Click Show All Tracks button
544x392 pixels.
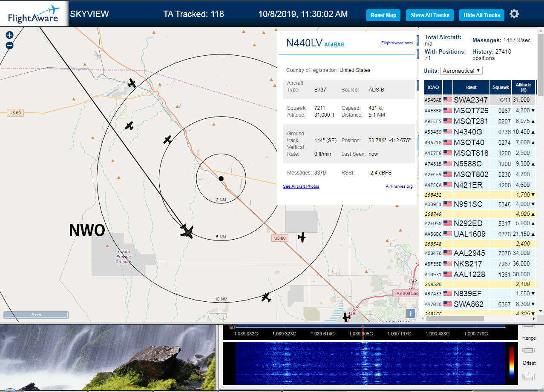point(430,15)
